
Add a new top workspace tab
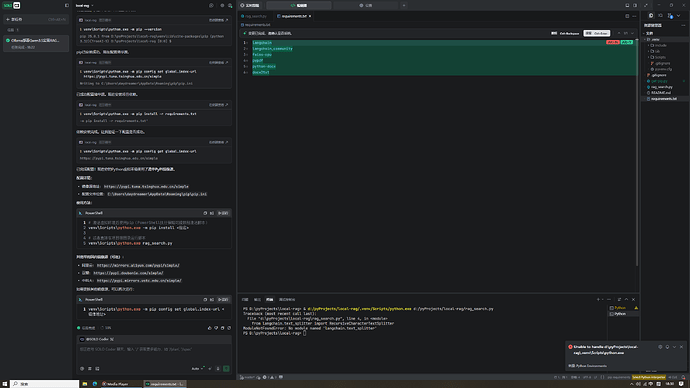[x=404, y=5]
